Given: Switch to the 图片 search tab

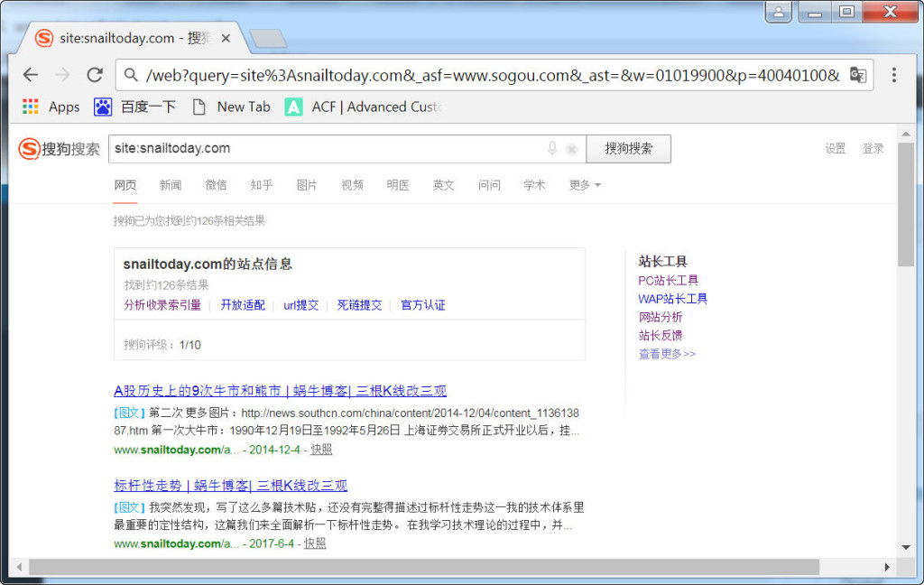Looking at the screenshot, I should 307,185.
